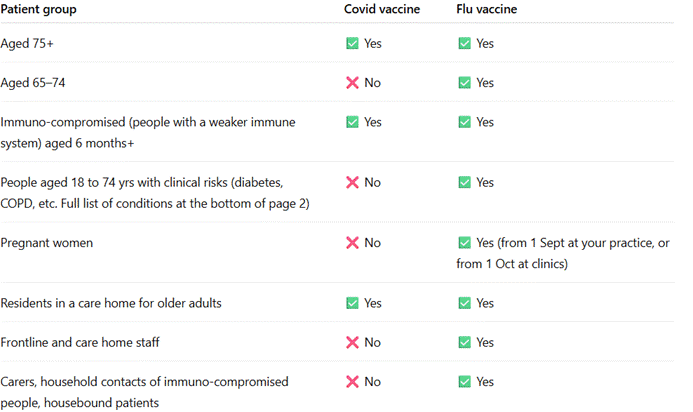The image size is (693, 412).
Task: Click Frontline and care home staff label
Action: (x=80, y=342)
